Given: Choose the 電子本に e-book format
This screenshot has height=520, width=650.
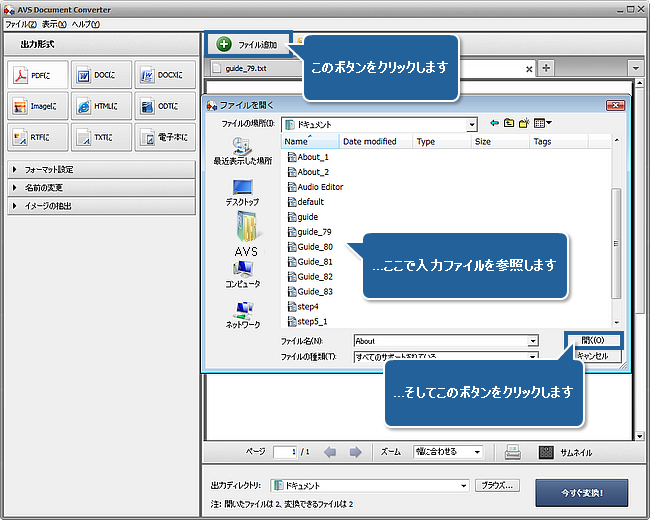Looking at the screenshot, I should point(165,138).
